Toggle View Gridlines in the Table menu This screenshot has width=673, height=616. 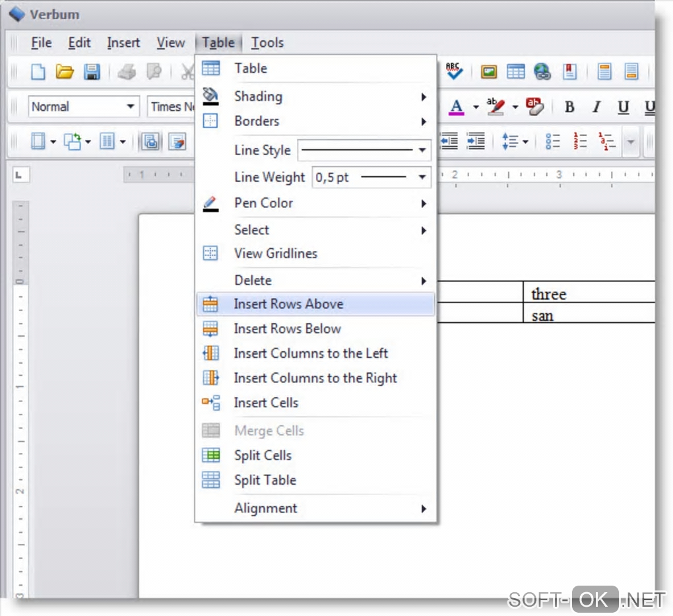[315, 254]
